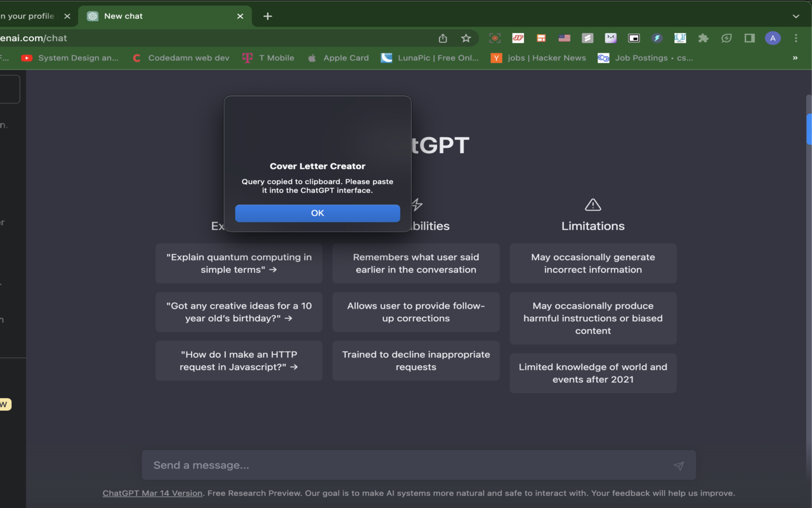Viewport: 812px width, 508px height.
Task: Open a new browser tab
Action: click(268, 17)
